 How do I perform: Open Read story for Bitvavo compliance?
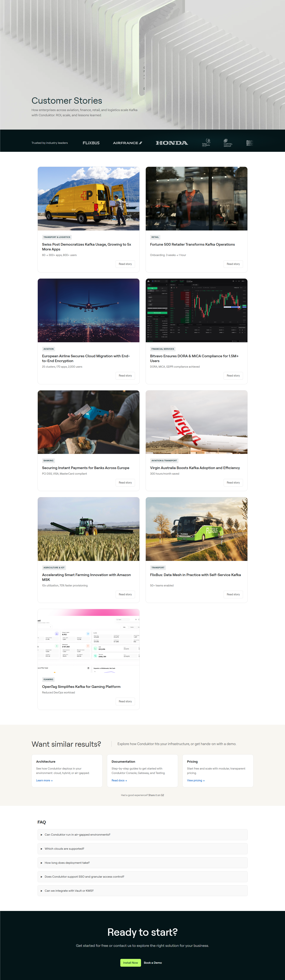tap(233, 375)
